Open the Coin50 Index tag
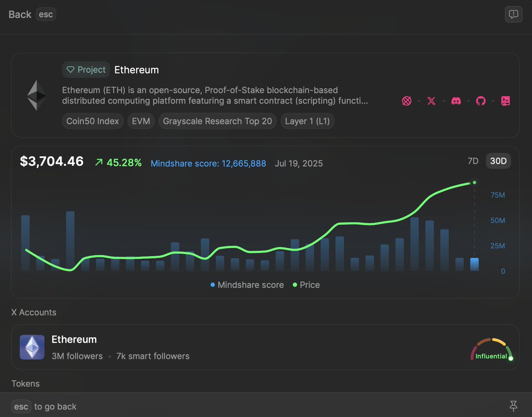The height and width of the screenshot is (417, 532). point(93,121)
